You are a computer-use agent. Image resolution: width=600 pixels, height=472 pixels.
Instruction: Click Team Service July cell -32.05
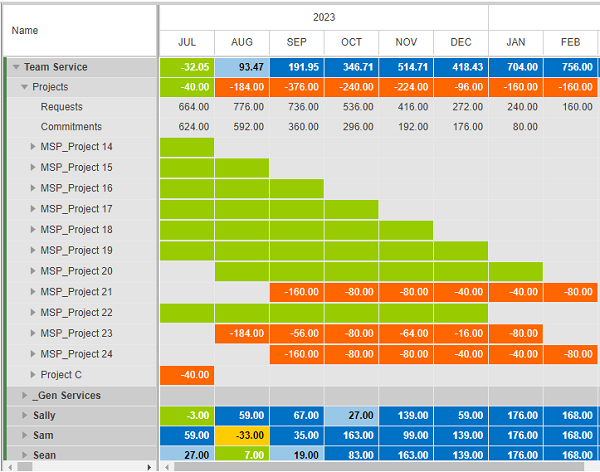tap(187, 67)
